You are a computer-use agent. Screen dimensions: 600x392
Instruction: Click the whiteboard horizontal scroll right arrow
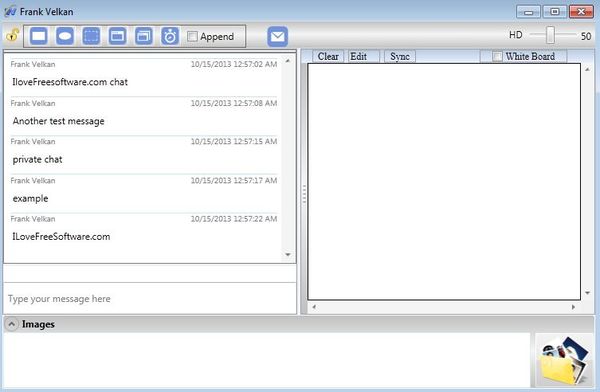573,307
